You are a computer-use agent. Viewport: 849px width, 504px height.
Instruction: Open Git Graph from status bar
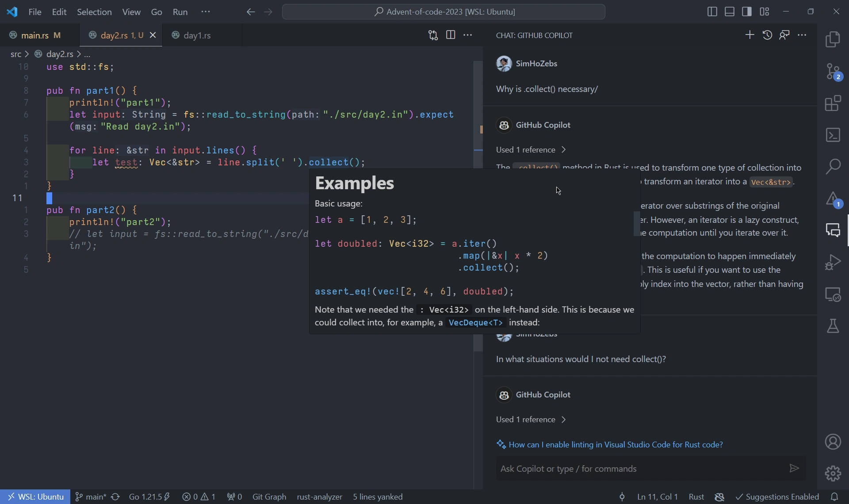pyautogui.click(x=269, y=497)
